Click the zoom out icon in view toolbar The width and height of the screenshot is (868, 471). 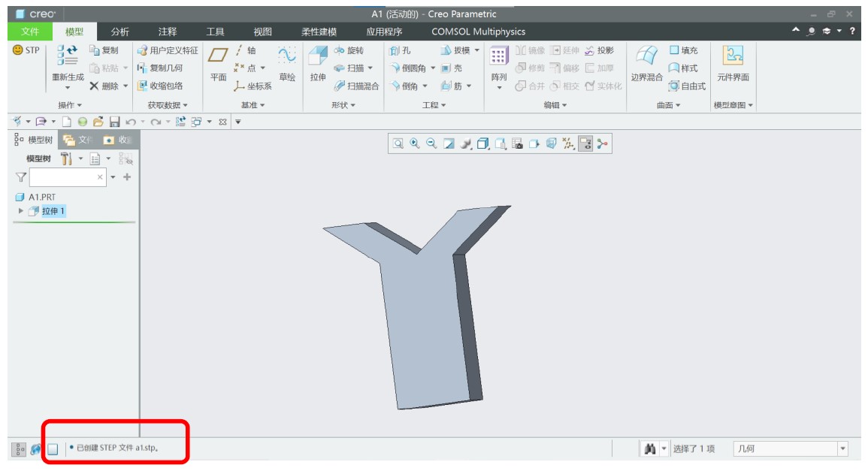(x=431, y=144)
